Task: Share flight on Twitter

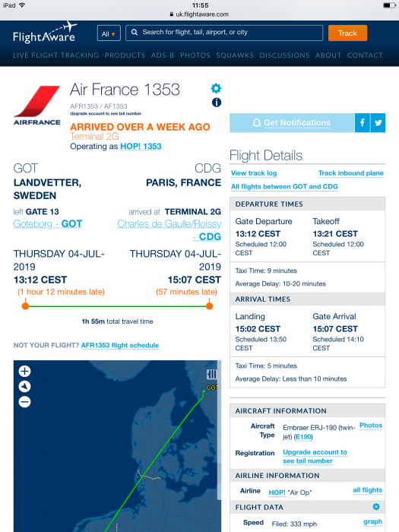Action: click(x=378, y=123)
